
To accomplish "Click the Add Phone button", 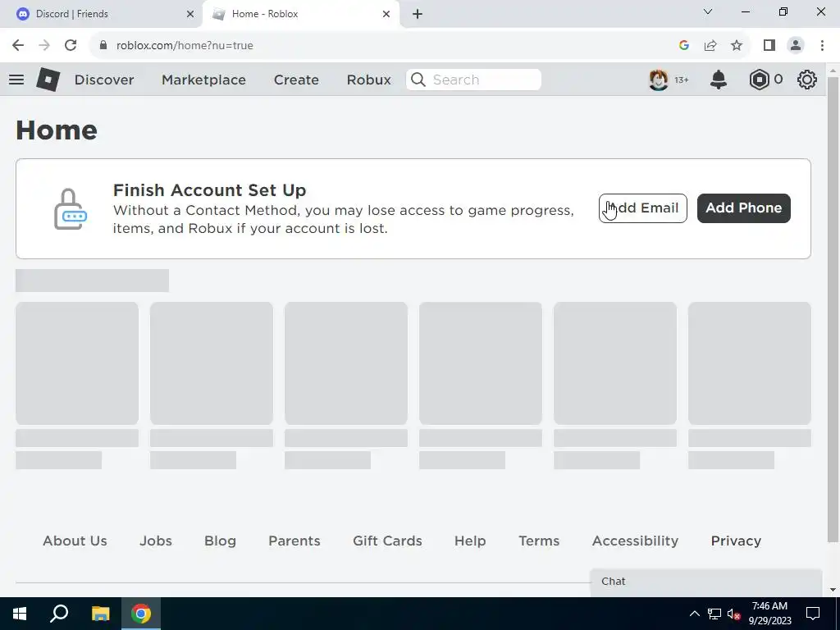I will click(743, 208).
